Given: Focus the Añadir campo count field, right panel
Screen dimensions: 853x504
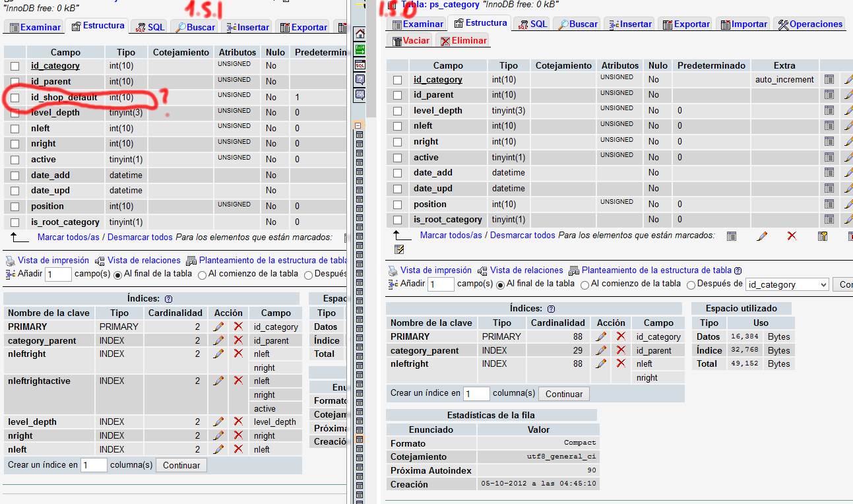Looking at the screenshot, I should [441, 284].
